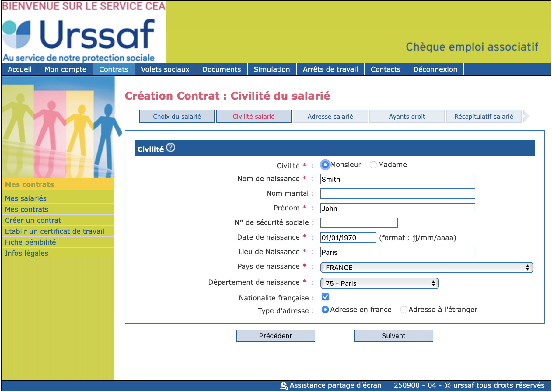Image resolution: width=552 pixels, height=392 pixels.
Task: Click the arrow after Récapitulatif salarié step
Action: [x=526, y=116]
